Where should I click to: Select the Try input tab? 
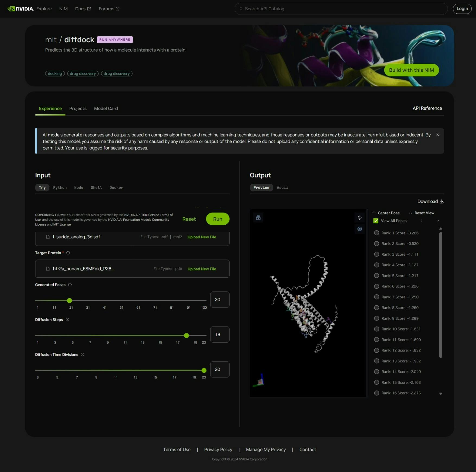coord(42,188)
